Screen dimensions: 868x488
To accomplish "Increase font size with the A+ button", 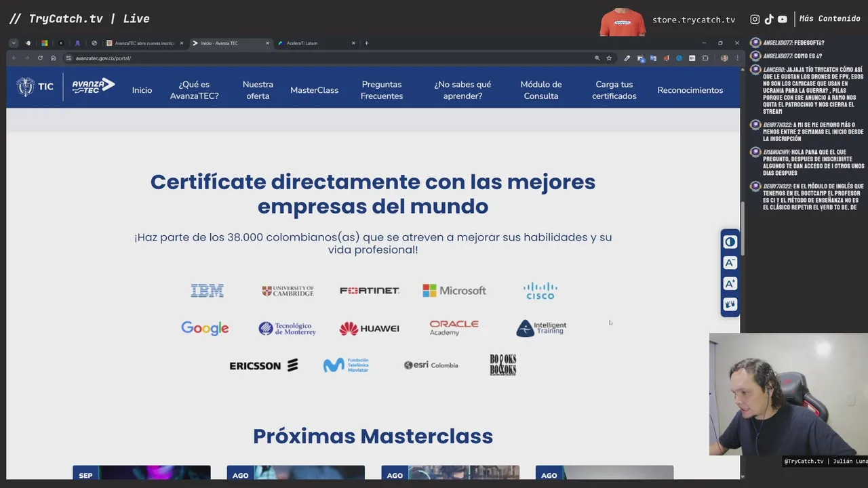I will pos(730,283).
